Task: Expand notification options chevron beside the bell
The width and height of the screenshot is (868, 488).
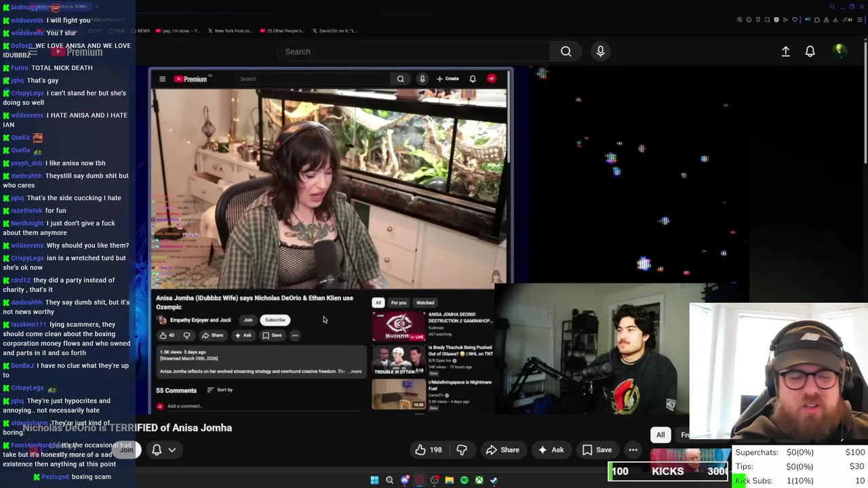Action: coord(172,449)
